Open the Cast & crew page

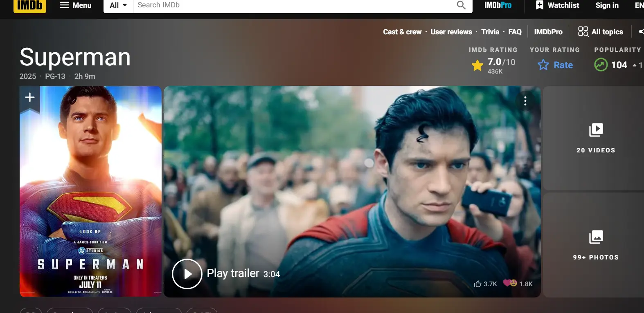pos(402,32)
